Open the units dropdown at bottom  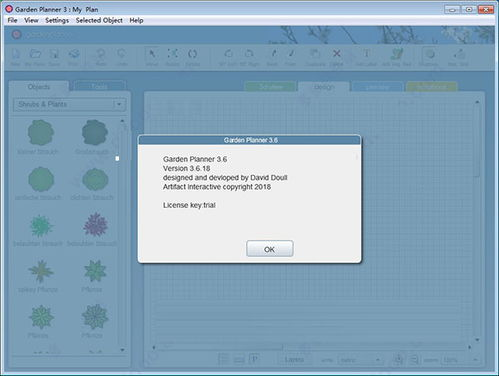pyautogui.click(x=359, y=360)
